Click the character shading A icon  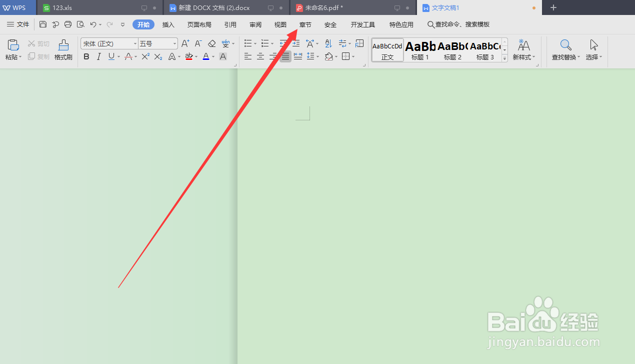[223, 57]
